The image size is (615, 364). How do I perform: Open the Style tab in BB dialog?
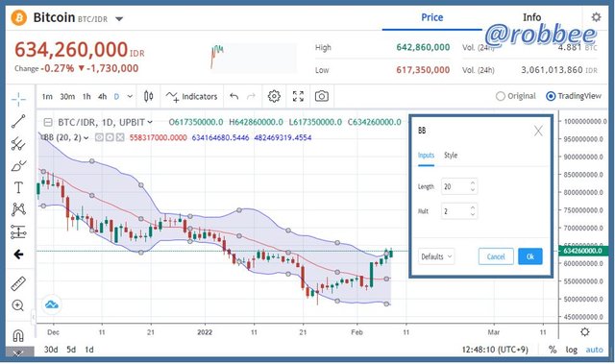click(x=451, y=156)
